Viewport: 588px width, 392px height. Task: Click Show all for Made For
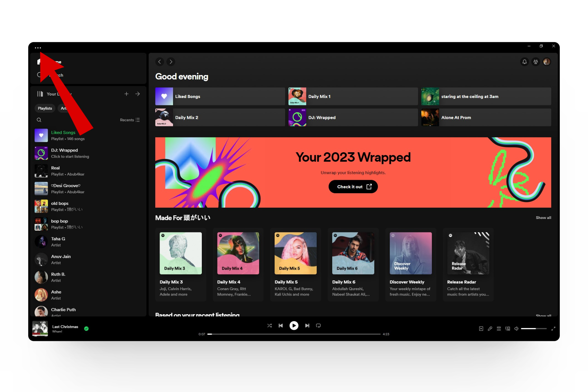coord(543,218)
